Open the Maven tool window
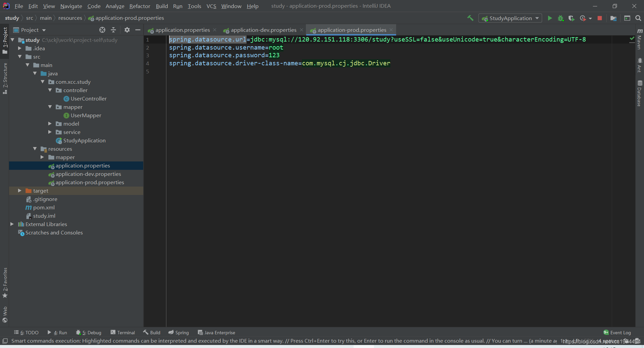 (x=640, y=39)
